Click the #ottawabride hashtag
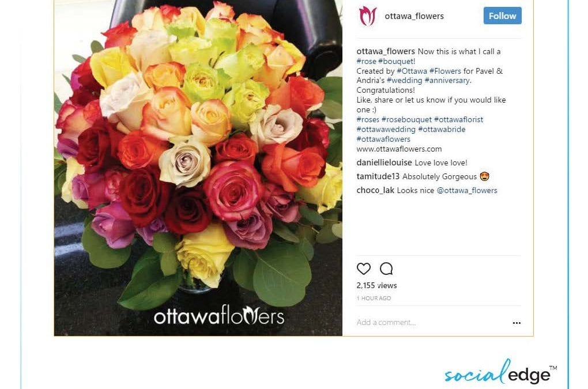This screenshot has width=588, height=389. click(442, 129)
